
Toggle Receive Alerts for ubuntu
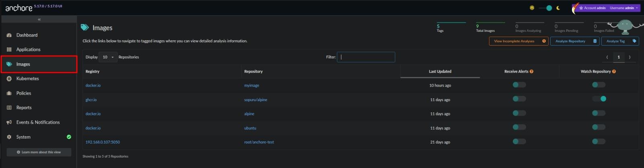519,127
